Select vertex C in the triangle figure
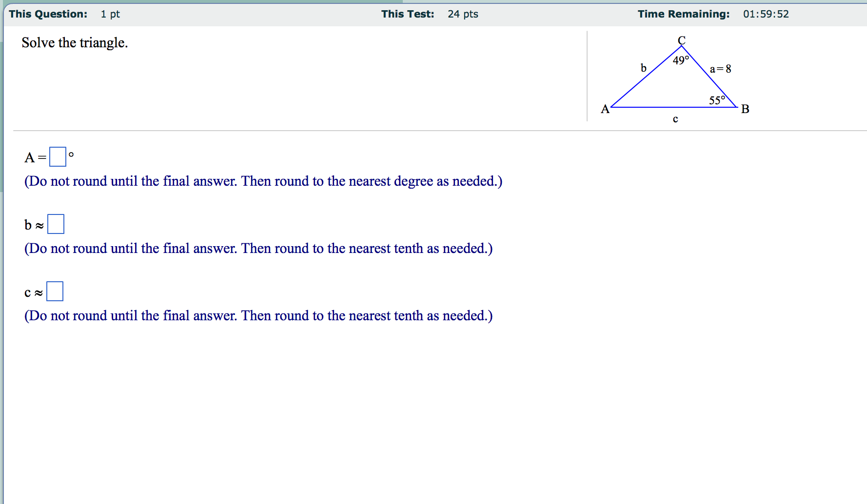The width and height of the screenshot is (867, 504). tap(681, 40)
